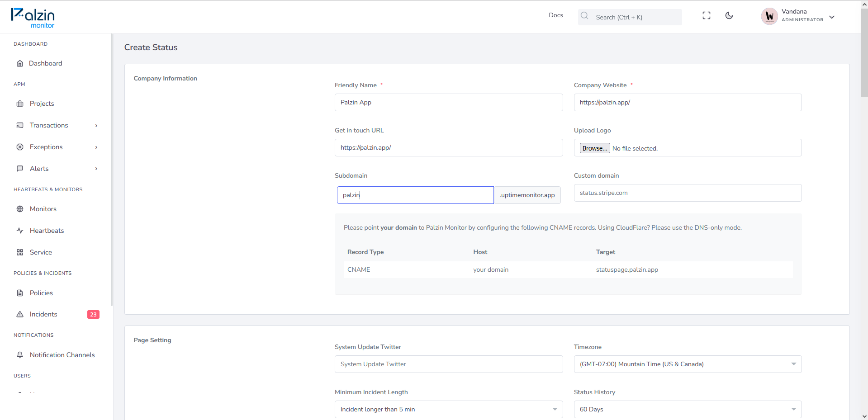
Task: Toggle fullscreen mode icon in header
Action: (707, 16)
